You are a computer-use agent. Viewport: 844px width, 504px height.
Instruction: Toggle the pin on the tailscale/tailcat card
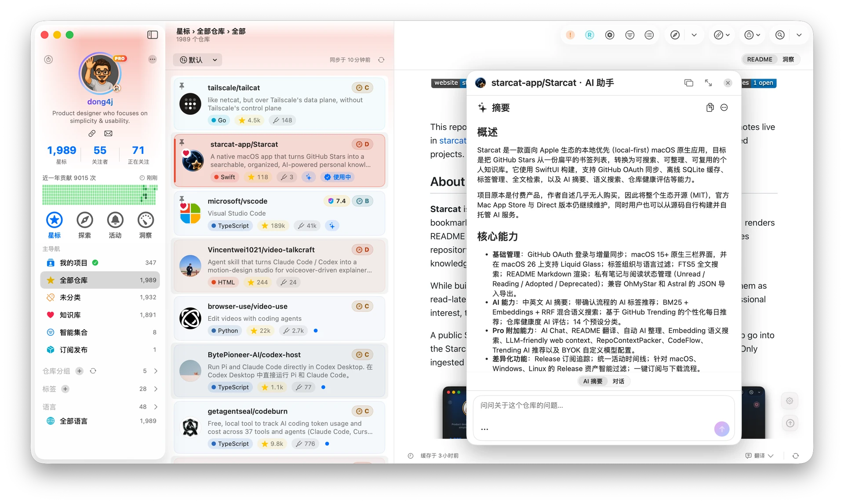point(182,86)
